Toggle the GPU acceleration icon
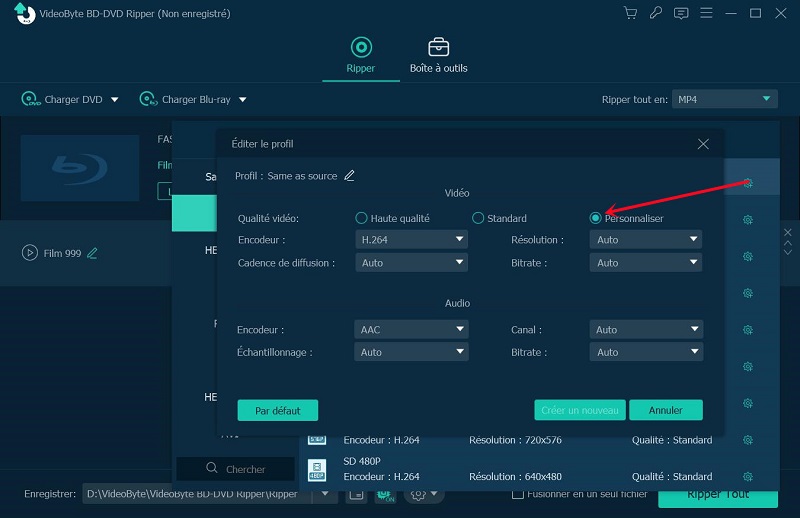Screen dimensions: 800x518 click(x=385, y=495)
